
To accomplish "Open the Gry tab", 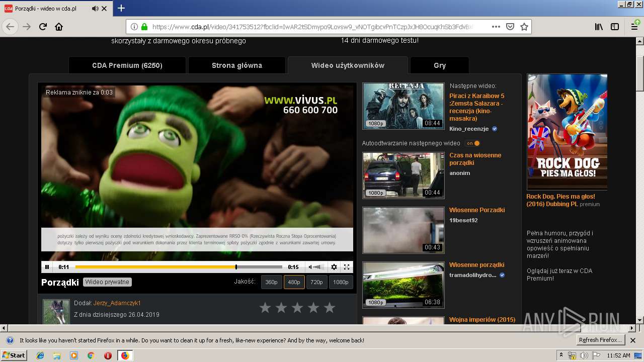I will (x=440, y=65).
